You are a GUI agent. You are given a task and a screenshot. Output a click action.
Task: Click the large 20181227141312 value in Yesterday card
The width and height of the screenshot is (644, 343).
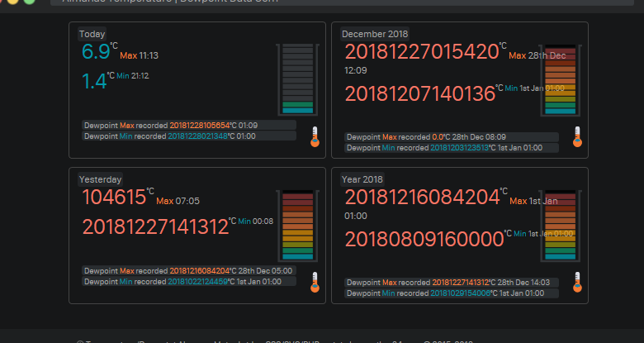pyautogui.click(x=155, y=227)
